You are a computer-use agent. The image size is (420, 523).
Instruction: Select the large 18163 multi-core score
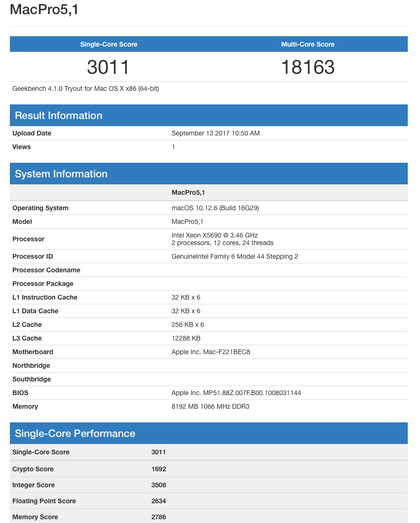pos(308,67)
